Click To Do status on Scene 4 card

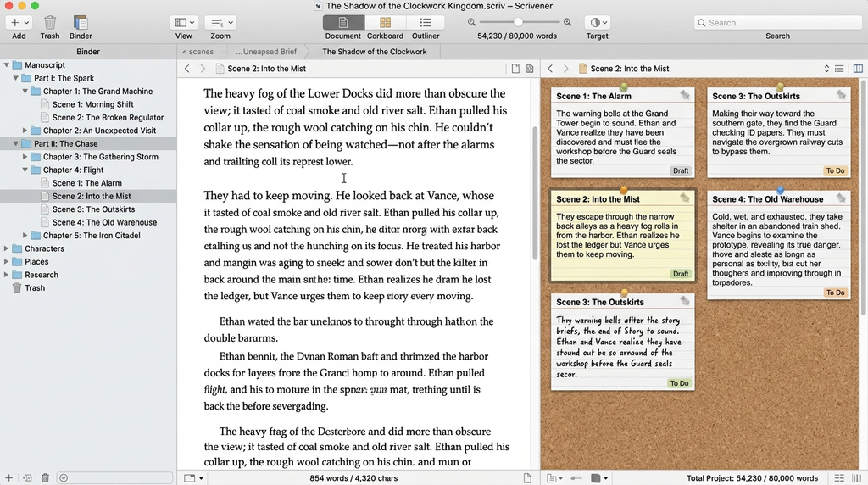point(835,293)
